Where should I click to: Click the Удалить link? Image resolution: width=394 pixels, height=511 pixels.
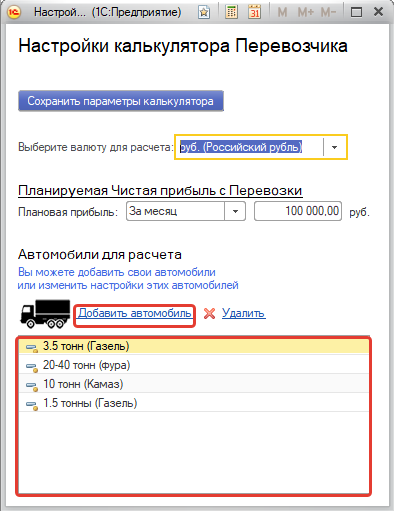coord(244,313)
